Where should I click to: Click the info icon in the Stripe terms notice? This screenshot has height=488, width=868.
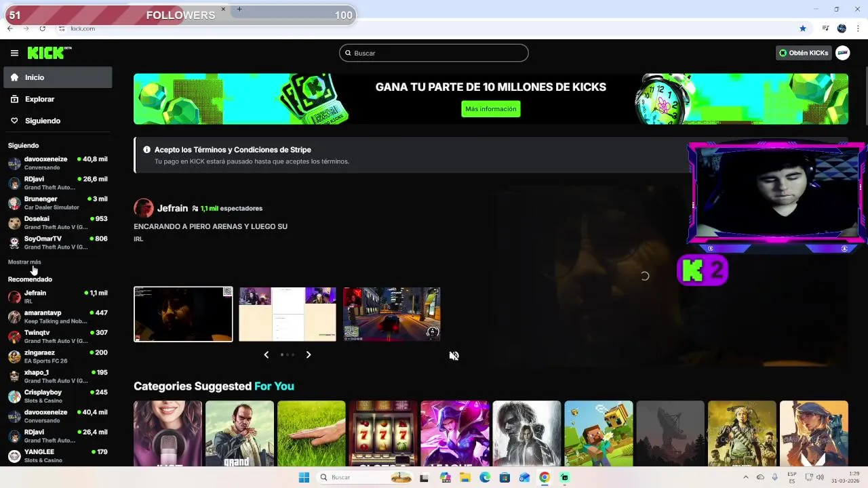point(146,150)
